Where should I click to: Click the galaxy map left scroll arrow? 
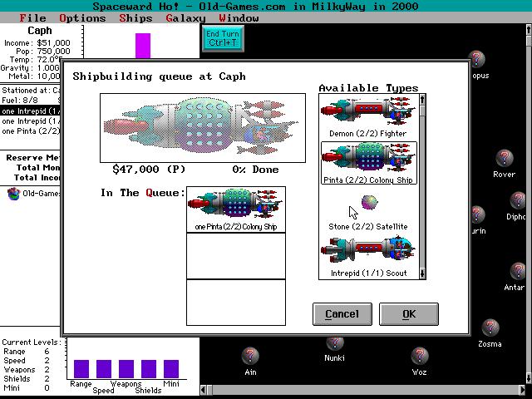[203, 389]
